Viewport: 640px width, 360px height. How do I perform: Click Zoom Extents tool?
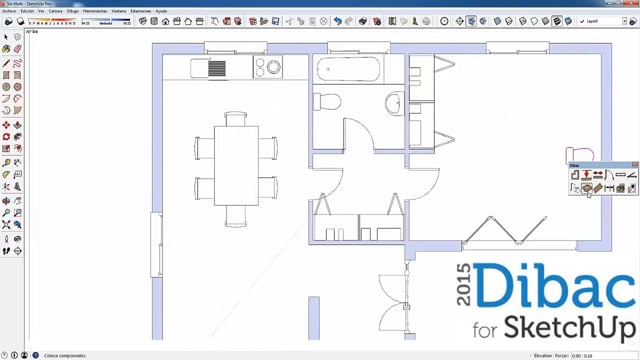[x=6, y=224]
